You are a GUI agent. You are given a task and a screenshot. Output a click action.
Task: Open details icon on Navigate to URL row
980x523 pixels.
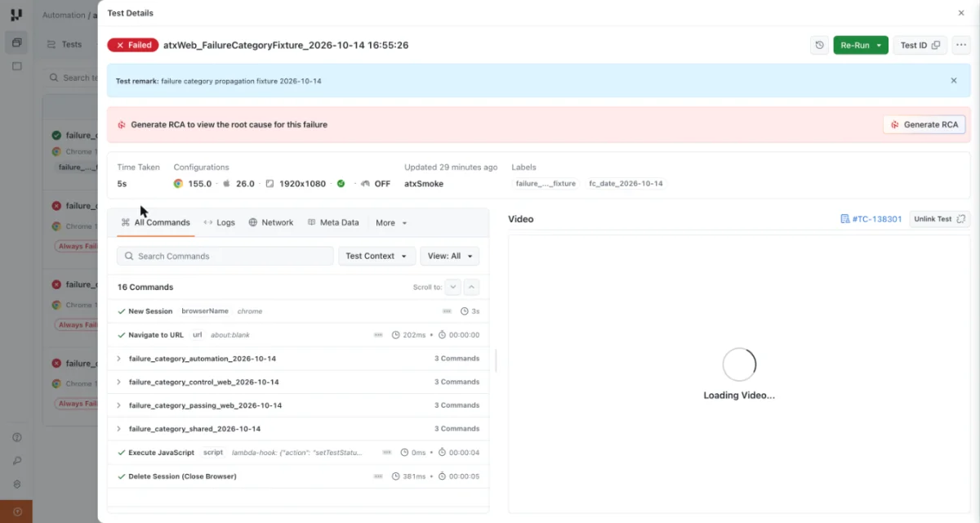[x=378, y=335]
